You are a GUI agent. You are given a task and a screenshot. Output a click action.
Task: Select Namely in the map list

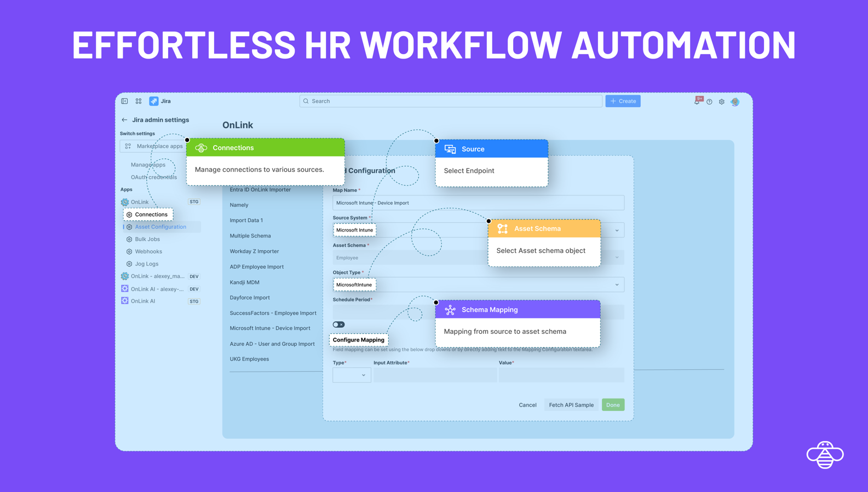pyautogui.click(x=239, y=205)
